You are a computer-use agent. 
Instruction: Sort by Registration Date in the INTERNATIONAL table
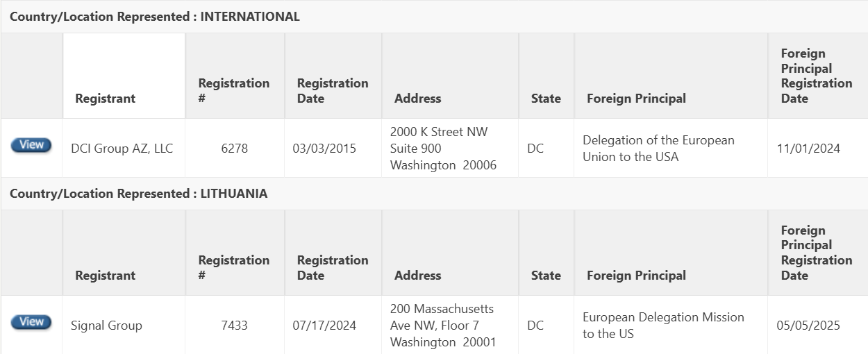pyautogui.click(x=333, y=91)
